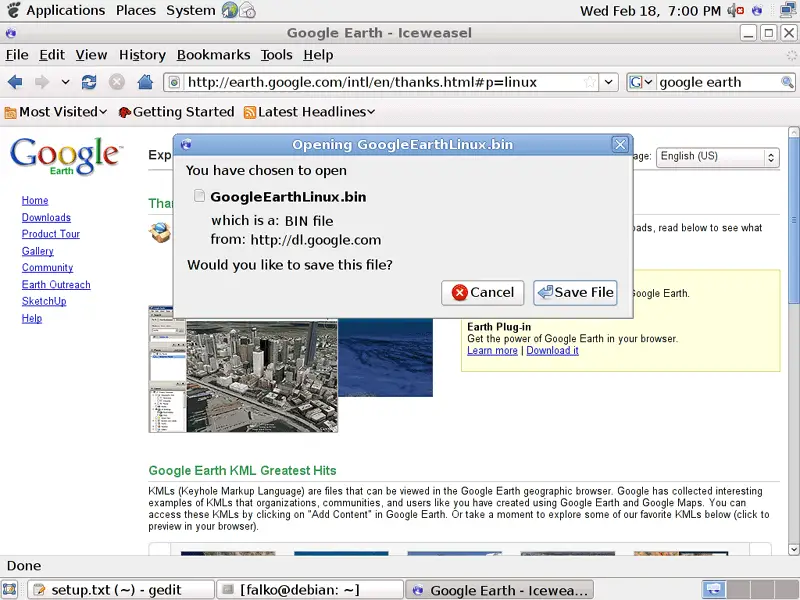Click the Iceweasel tray icon in top panel

coord(757,10)
